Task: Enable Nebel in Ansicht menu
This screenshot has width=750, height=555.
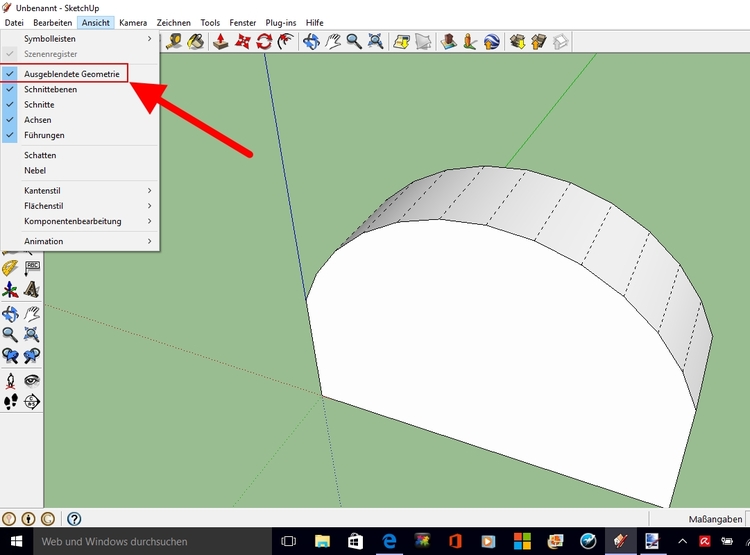Action: (x=79, y=171)
